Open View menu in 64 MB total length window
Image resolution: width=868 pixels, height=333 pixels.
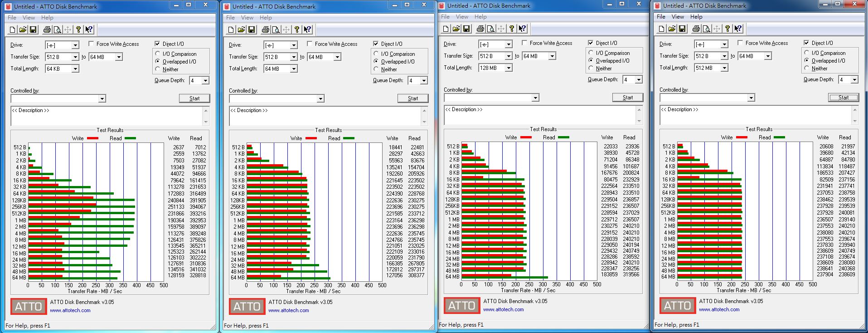coord(247,18)
